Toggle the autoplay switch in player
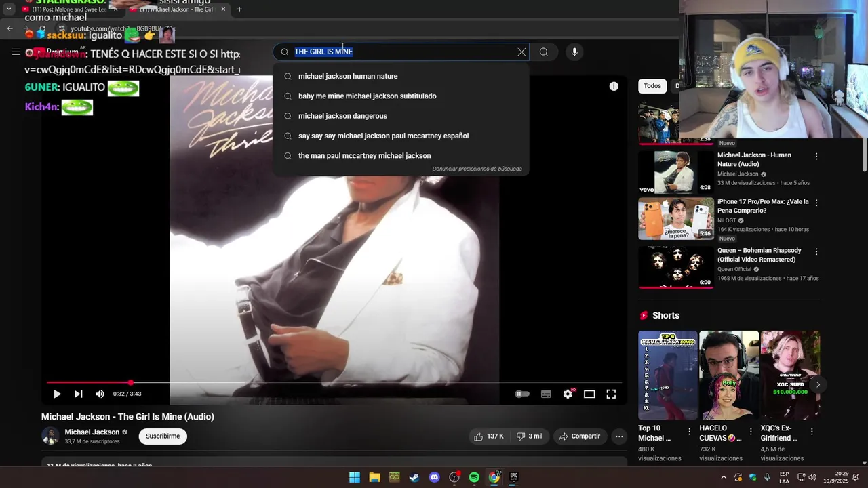 click(x=521, y=394)
